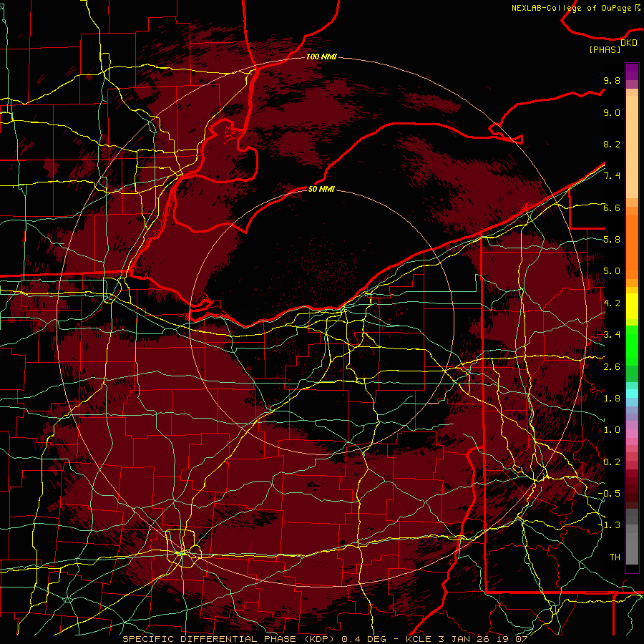Select the light peach segment of color scale

point(632,148)
